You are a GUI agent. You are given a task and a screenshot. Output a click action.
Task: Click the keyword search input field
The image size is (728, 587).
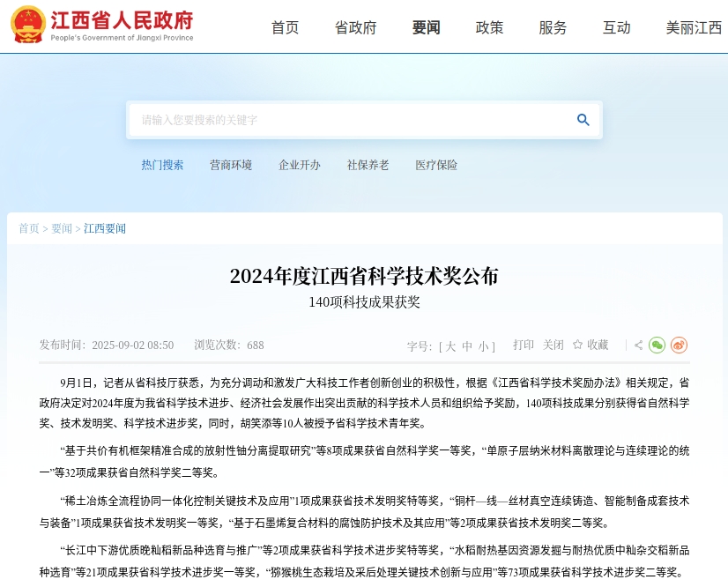coord(353,120)
